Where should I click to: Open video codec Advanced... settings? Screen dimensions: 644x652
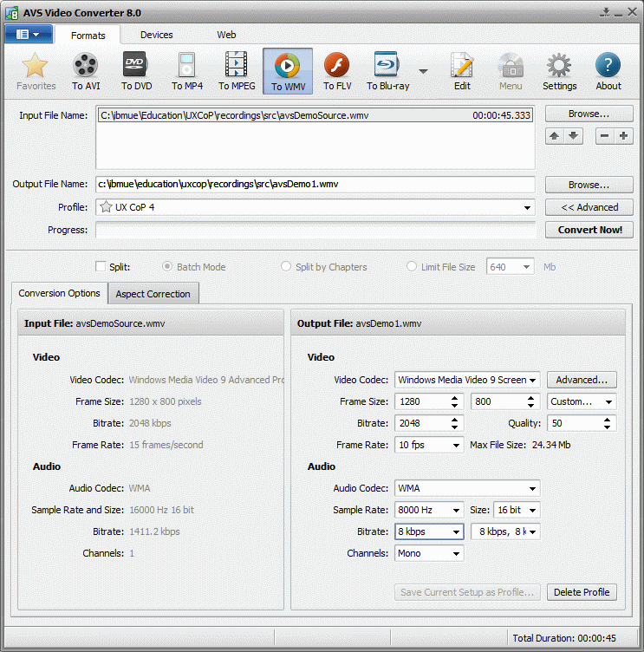pyautogui.click(x=582, y=380)
